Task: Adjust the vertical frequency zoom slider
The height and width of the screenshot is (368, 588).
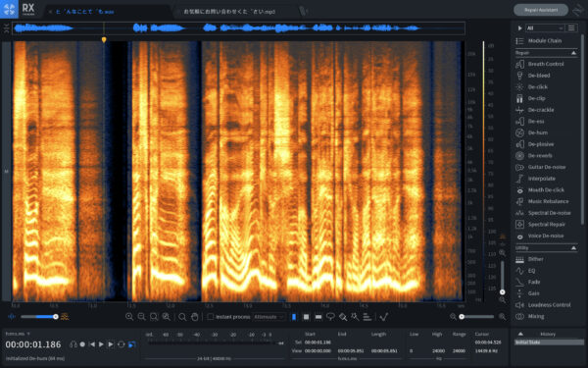Action: coord(502,277)
